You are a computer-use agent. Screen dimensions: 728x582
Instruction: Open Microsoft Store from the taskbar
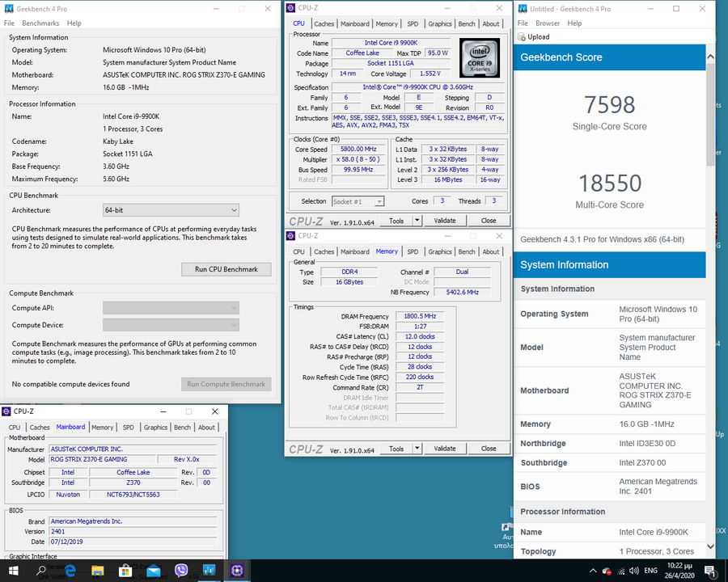[x=125, y=571]
